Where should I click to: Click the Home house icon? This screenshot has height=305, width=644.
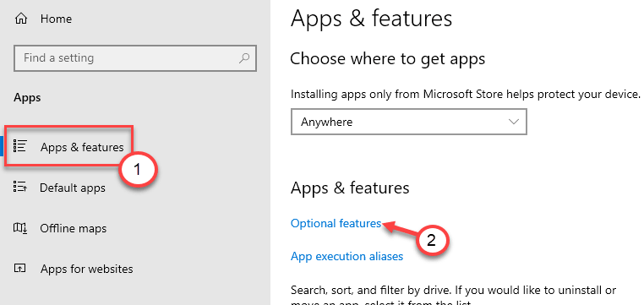tap(20, 19)
